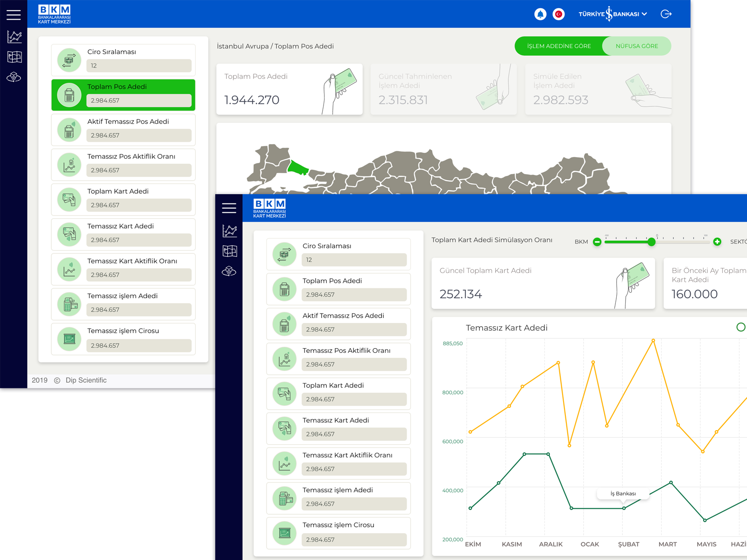Click the simulation slider green handle
The width and height of the screenshot is (747, 560).
[x=651, y=242]
